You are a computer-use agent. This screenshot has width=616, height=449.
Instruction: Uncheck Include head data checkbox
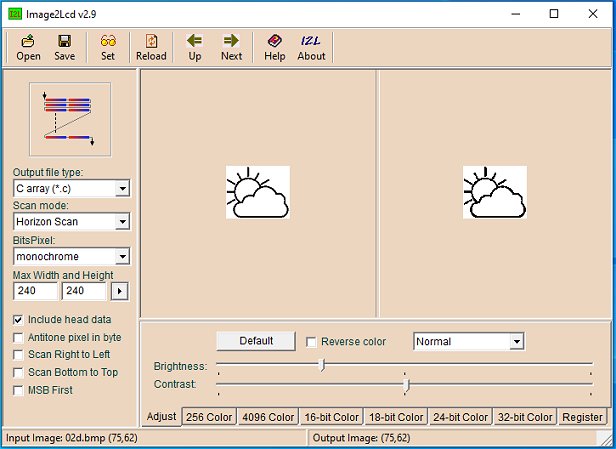[19, 319]
